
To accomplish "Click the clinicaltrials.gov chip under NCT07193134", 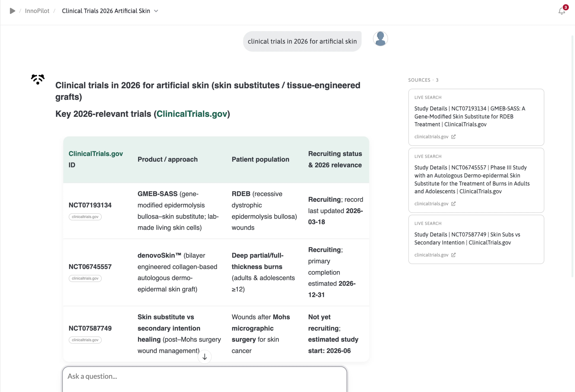I will pyautogui.click(x=85, y=217).
